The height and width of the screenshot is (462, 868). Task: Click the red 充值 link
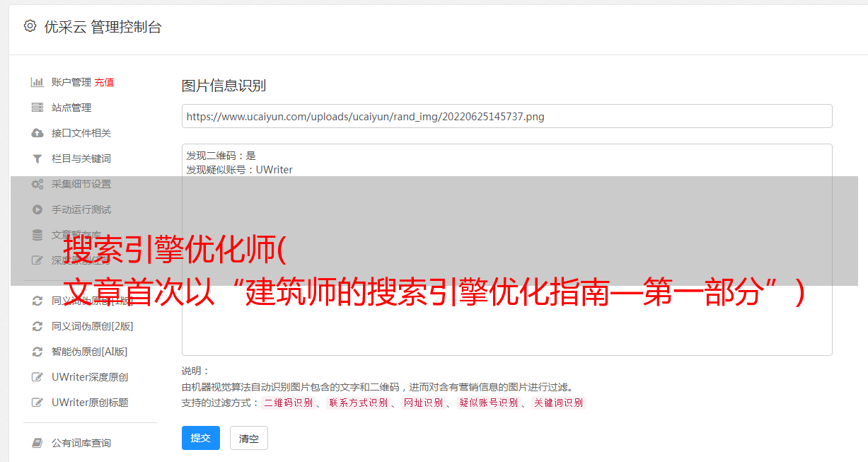(x=104, y=82)
